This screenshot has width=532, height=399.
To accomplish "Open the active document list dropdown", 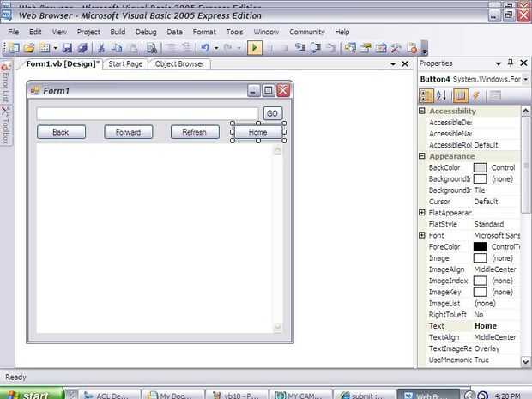I will point(393,63).
